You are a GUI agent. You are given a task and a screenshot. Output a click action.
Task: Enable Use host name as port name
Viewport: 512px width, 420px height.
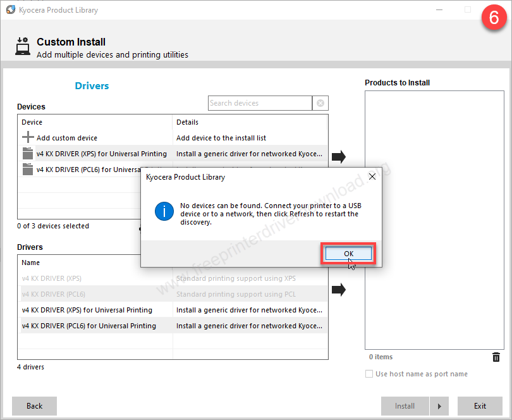click(x=369, y=374)
